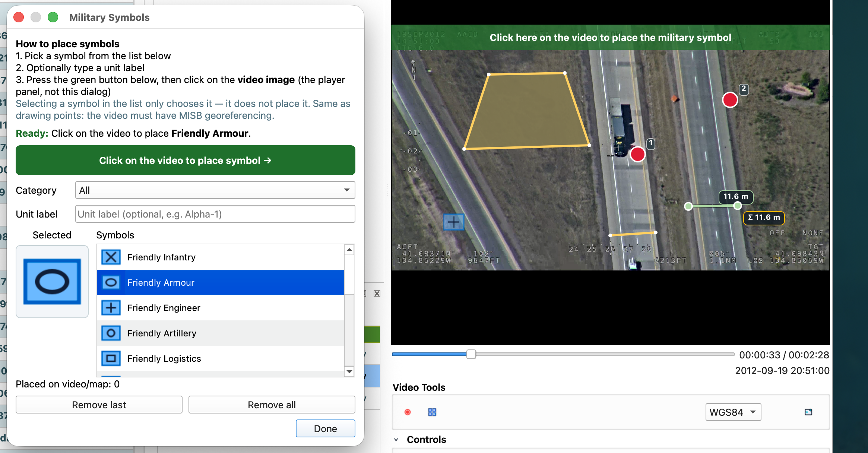This screenshot has height=453, width=868.
Task: Open the Category dropdown
Action: [x=215, y=190]
